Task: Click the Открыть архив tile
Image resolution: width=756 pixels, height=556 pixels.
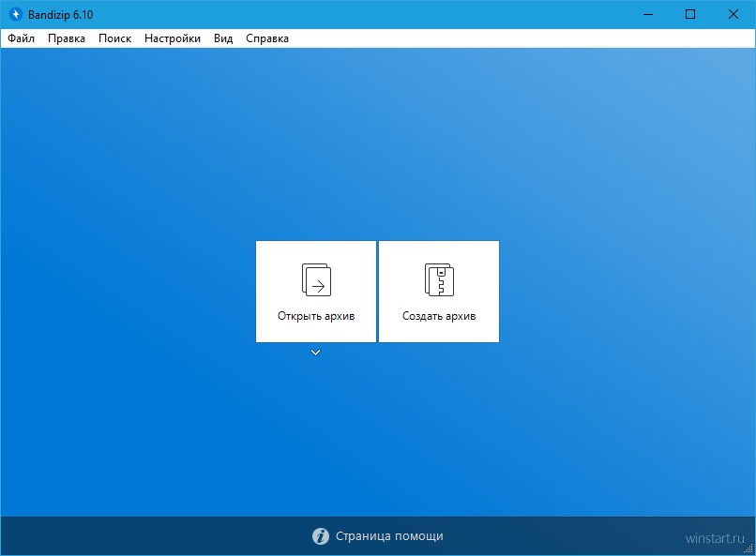Action: pyautogui.click(x=316, y=292)
